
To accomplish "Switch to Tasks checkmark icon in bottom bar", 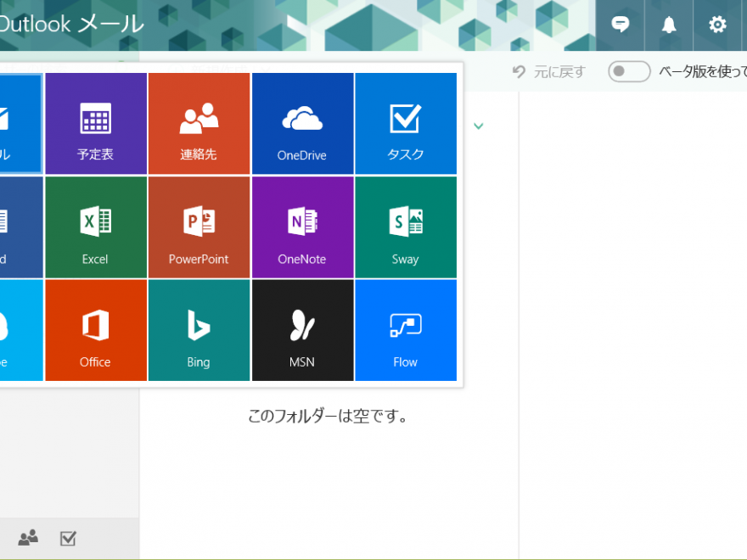I will [x=68, y=538].
